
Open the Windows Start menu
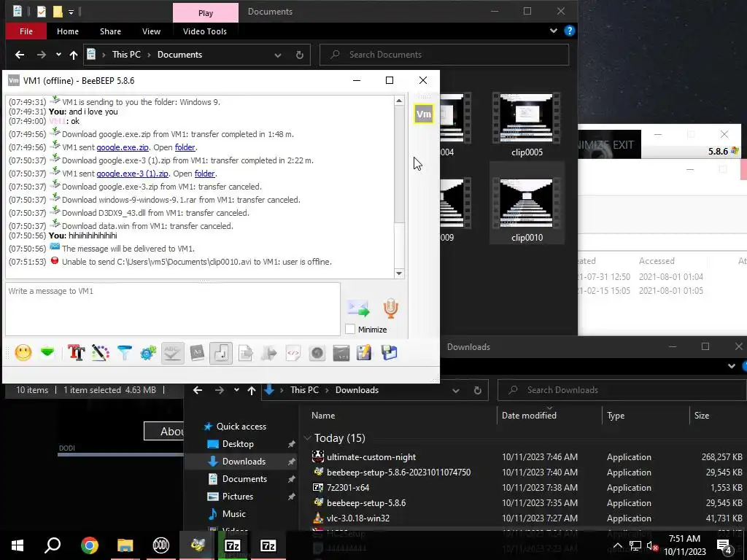18,545
